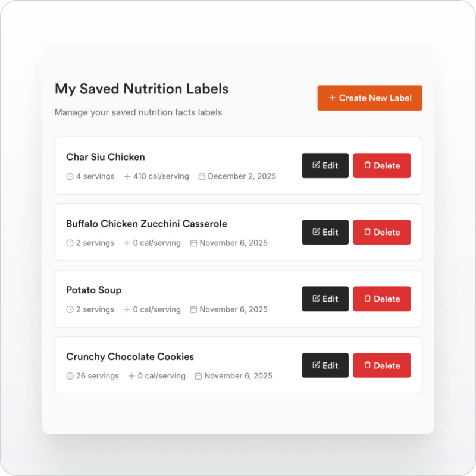Open the Char Siu Chicken label title
476x476 pixels.
105,157
